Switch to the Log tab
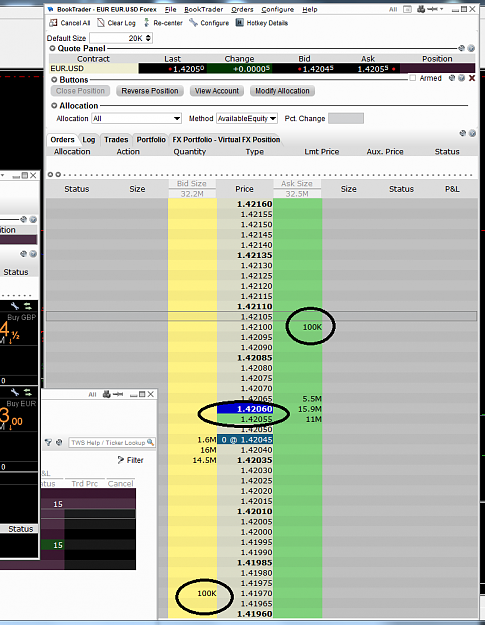485x625 pixels. pos(88,140)
